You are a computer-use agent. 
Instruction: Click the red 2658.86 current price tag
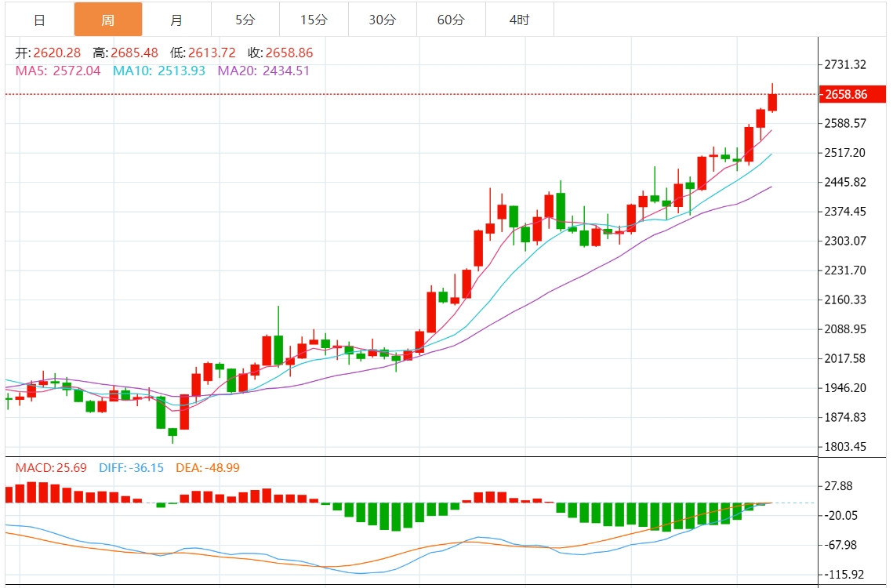click(847, 95)
